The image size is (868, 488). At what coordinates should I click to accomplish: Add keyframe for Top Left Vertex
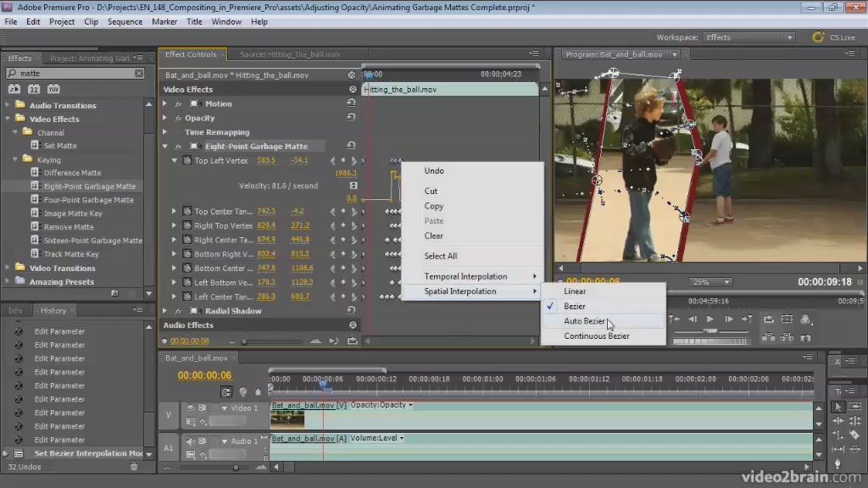pos(343,160)
